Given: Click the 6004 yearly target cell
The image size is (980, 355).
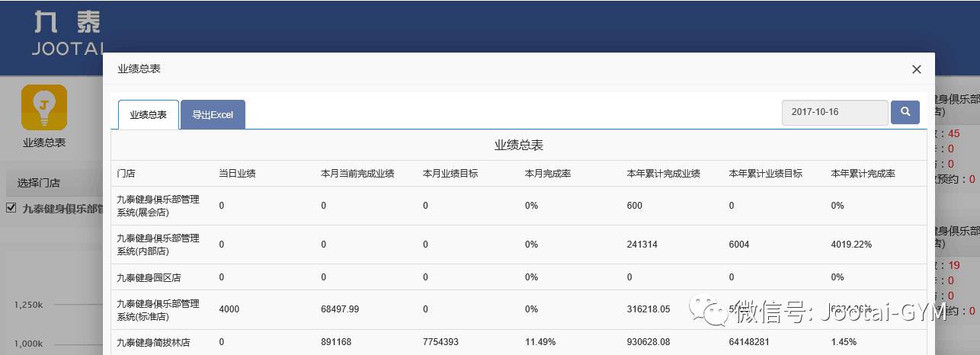Looking at the screenshot, I should click(x=739, y=245).
